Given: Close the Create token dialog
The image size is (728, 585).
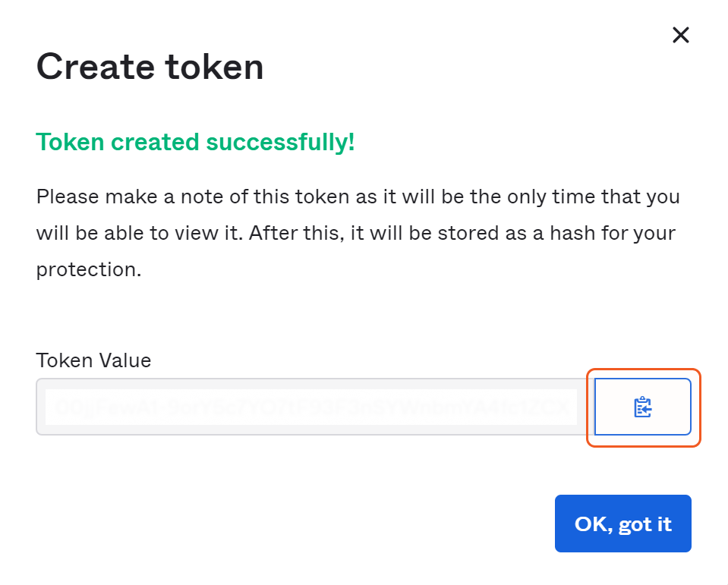Looking at the screenshot, I should [x=681, y=35].
